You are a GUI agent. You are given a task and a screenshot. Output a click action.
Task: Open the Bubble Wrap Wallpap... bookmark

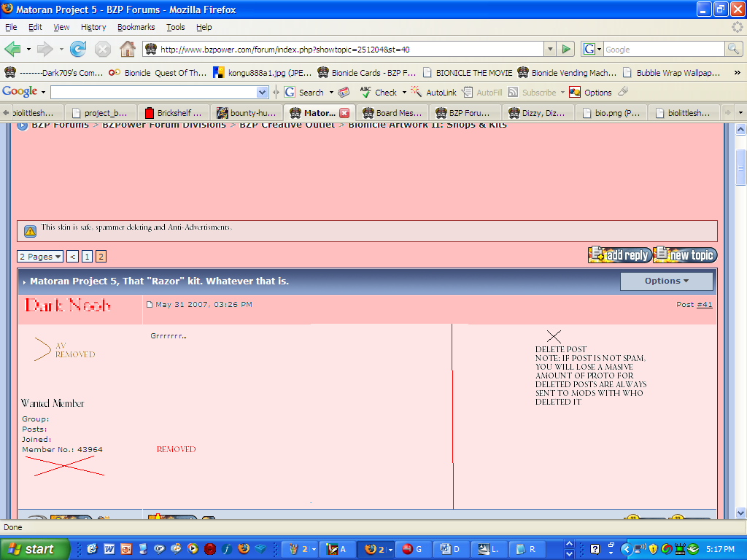click(672, 73)
